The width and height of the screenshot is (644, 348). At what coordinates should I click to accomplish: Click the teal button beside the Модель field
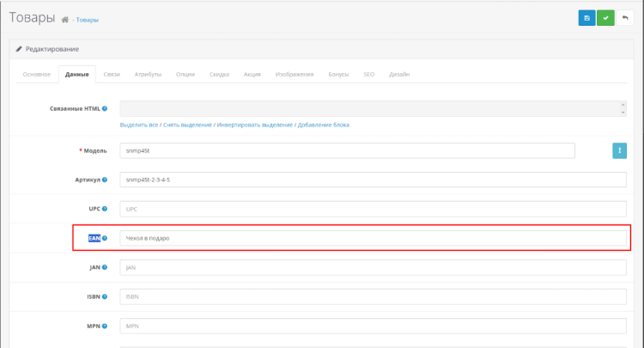point(619,150)
